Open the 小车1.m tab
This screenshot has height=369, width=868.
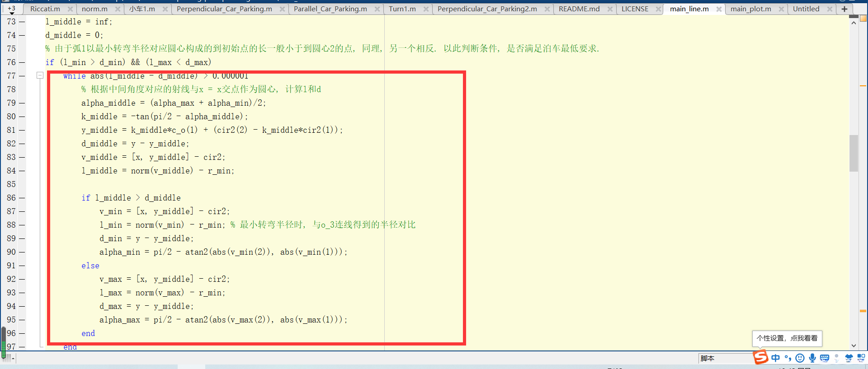[142, 9]
